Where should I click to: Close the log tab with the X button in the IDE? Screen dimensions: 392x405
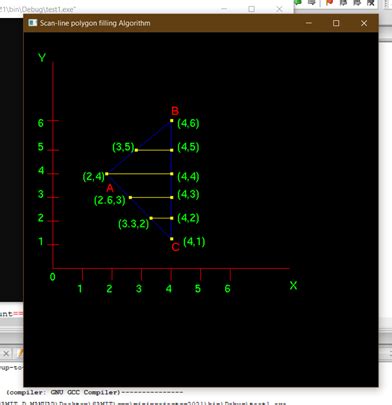pos(6,353)
